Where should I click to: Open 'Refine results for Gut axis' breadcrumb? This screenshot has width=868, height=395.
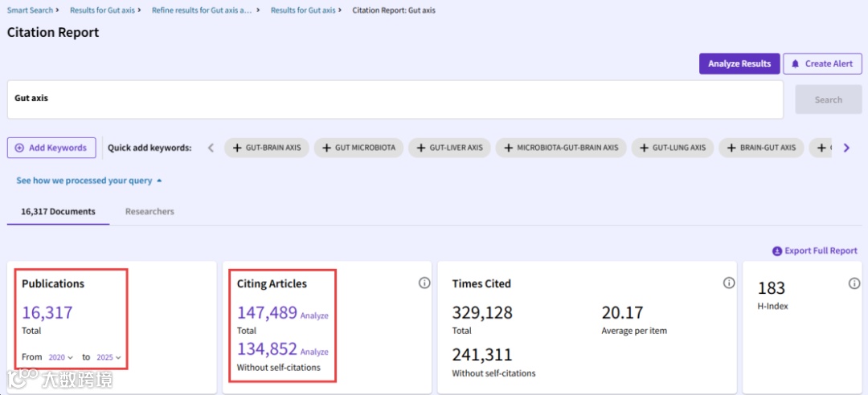tap(202, 10)
